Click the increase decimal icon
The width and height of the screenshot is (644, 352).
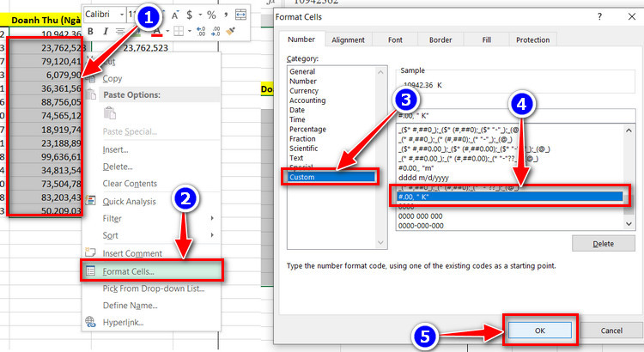pyautogui.click(x=201, y=31)
